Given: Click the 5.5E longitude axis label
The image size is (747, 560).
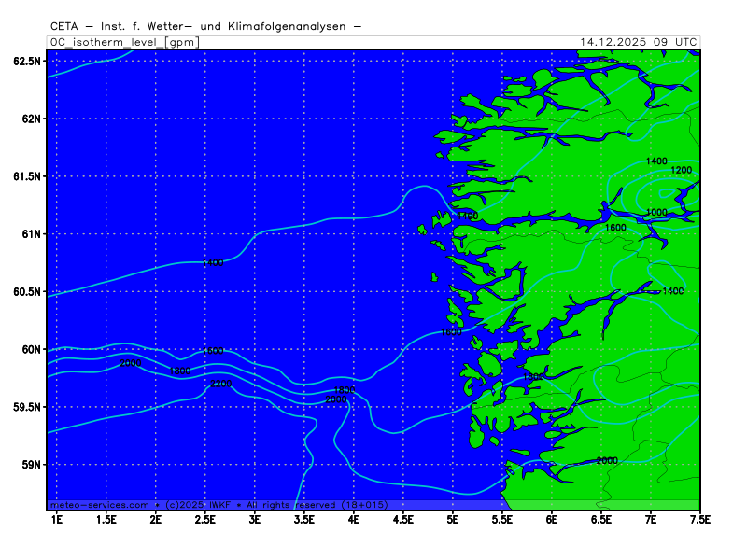Looking at the screenshot, I should click(502, 518).
